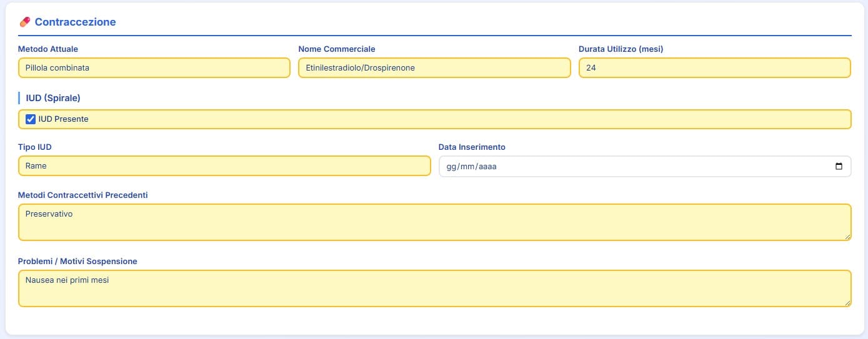Select the day (gg) segment of date

(452, 167)
